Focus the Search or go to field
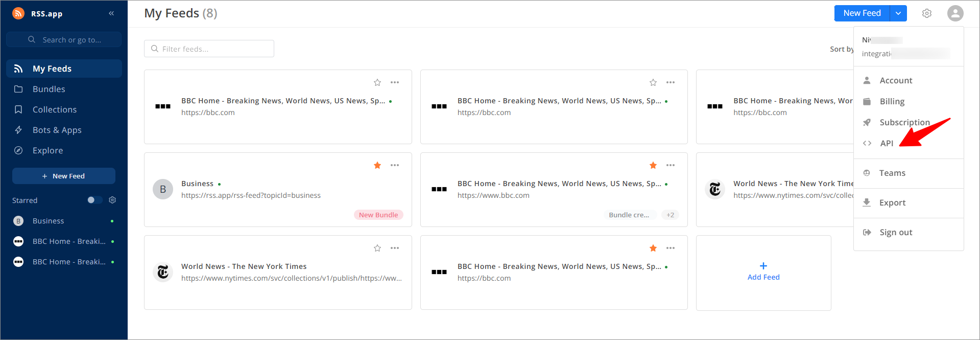 (64, 39)
